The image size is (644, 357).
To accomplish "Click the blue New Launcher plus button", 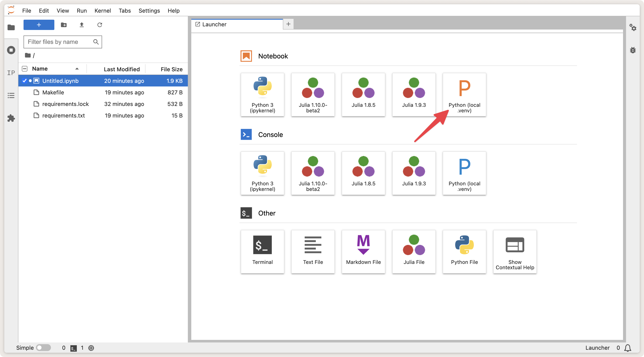I will click(39, 25).
